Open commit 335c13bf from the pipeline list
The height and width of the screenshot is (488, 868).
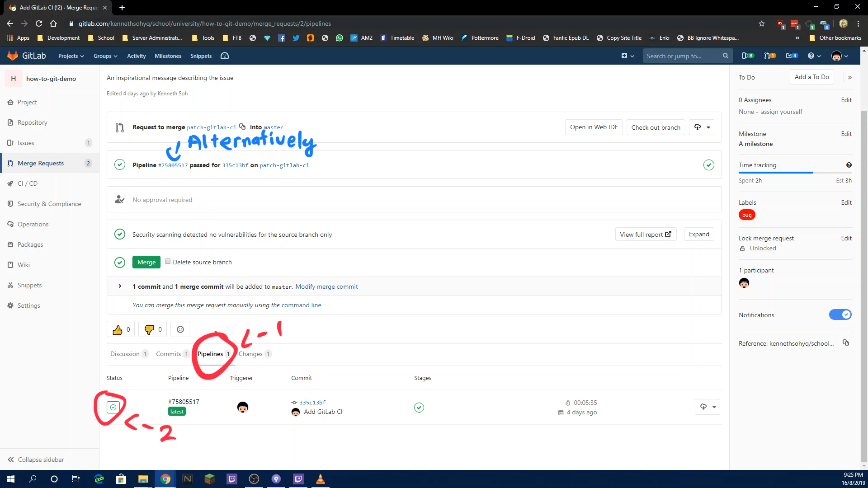[x=312, y=402]
